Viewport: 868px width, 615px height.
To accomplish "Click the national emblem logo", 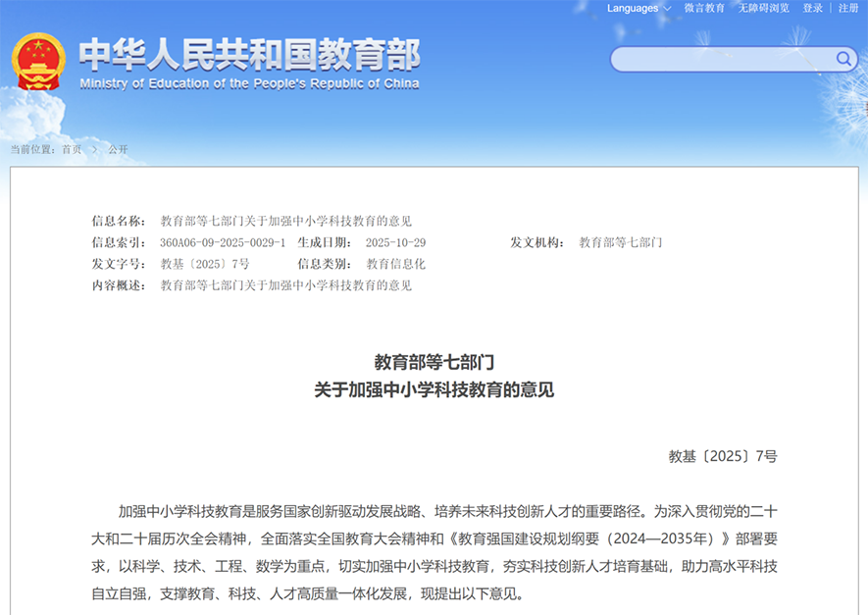I will (x=37, y=62).
